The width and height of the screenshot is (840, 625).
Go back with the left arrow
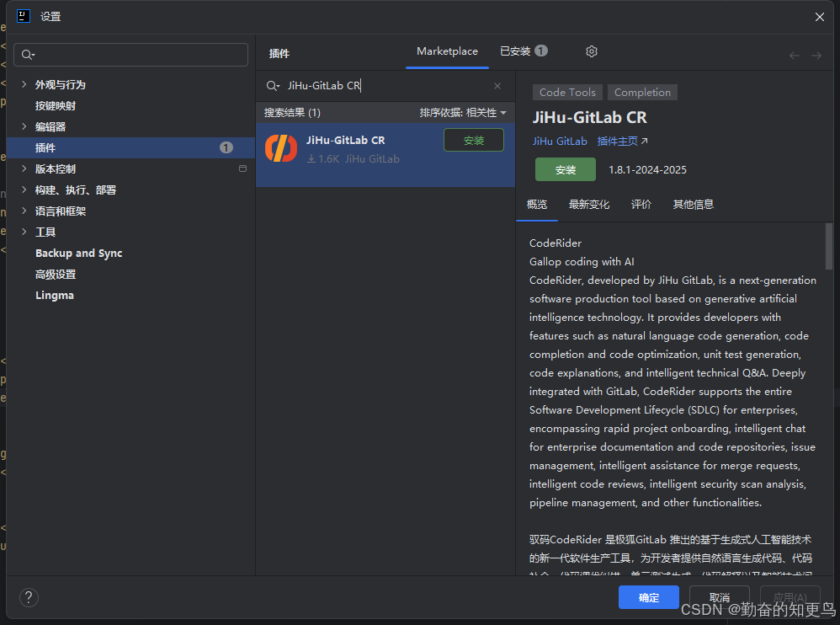pyautogui.click(x=795, y=56)
